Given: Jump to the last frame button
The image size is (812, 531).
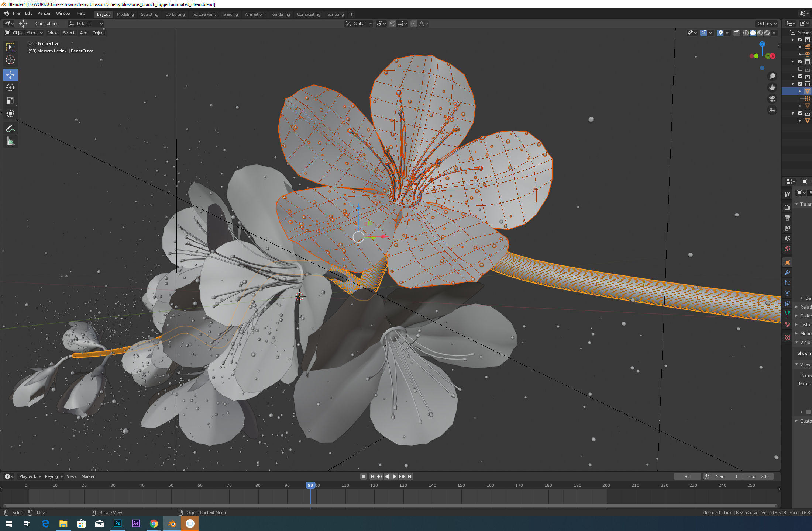Looking at the screenshot, I should tap(409, 476).
